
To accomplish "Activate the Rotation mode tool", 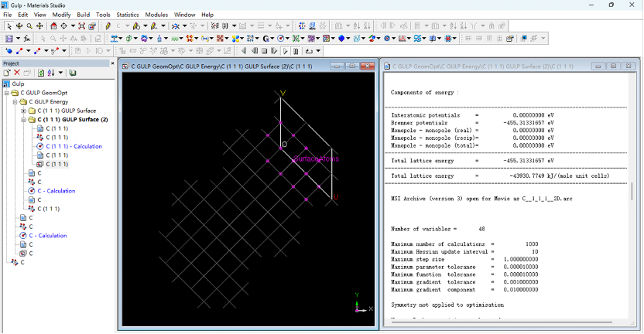I will pyautogui.click(x=19, y=26).
